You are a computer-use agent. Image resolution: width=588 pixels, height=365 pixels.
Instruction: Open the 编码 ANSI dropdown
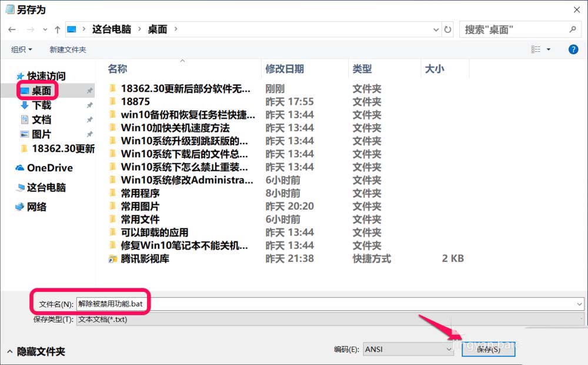[409, 349]
